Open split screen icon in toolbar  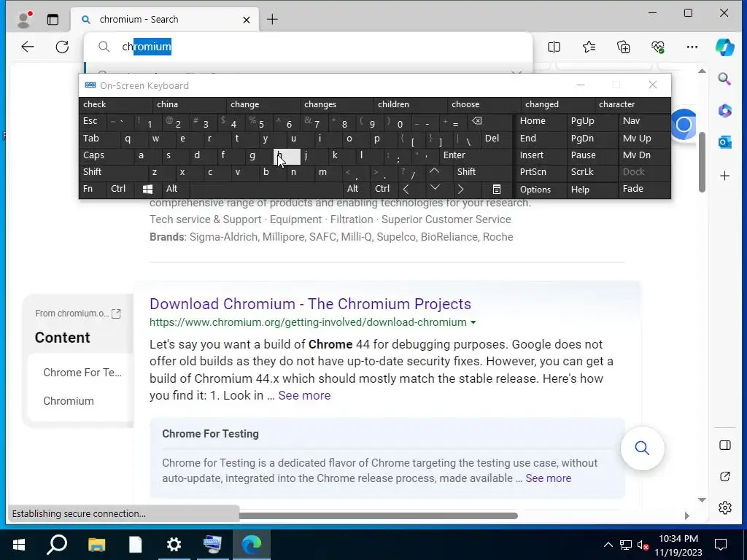[554, 47]
